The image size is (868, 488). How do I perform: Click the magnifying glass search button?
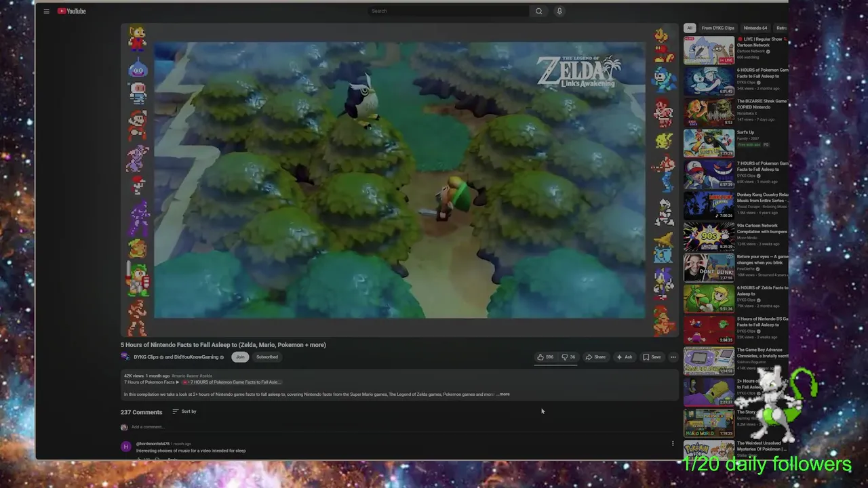539,11
